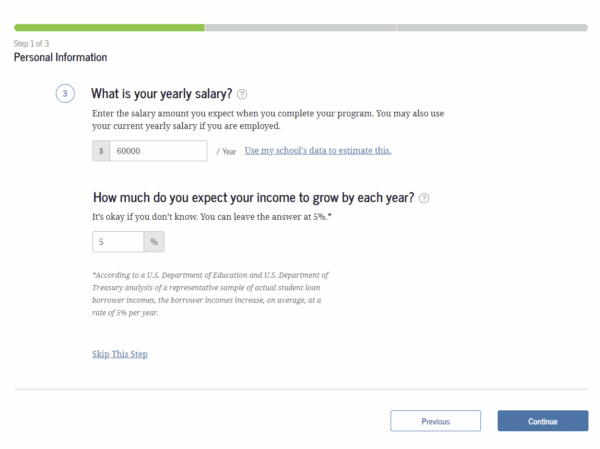The width and height of the screenshot is (600, 449).
Task: Use my school's data to estimate salary
Action: (x=318, y=151)
